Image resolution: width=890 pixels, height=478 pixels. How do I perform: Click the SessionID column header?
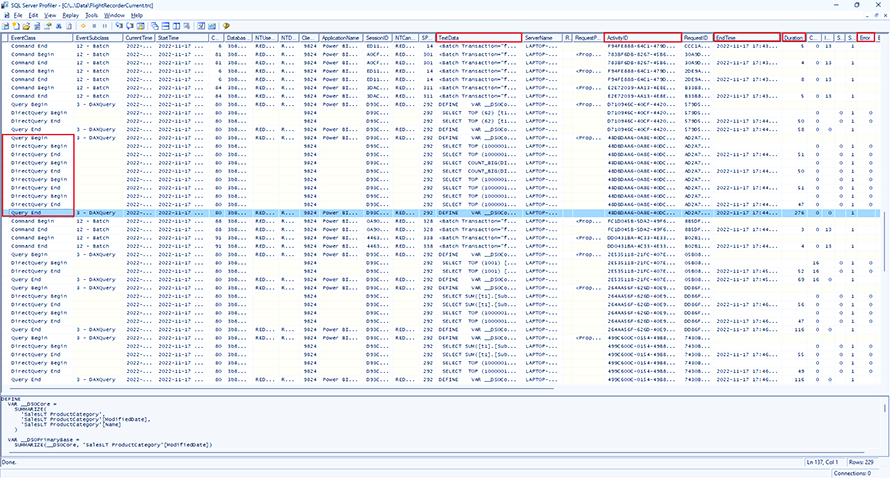377,37
